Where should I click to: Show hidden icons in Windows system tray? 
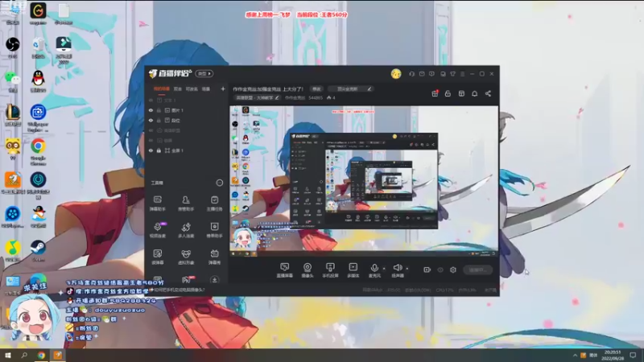pos(575,355)
